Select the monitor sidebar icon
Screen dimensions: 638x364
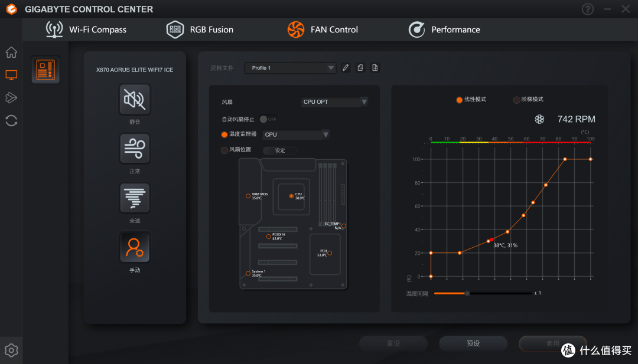(11, 75)
